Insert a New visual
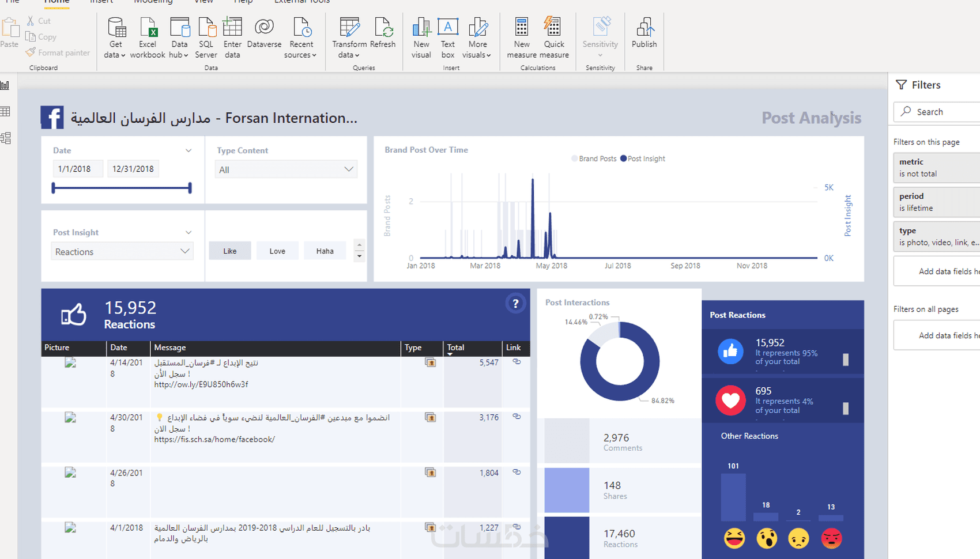980x559 pixels. (x=421, y=37)
